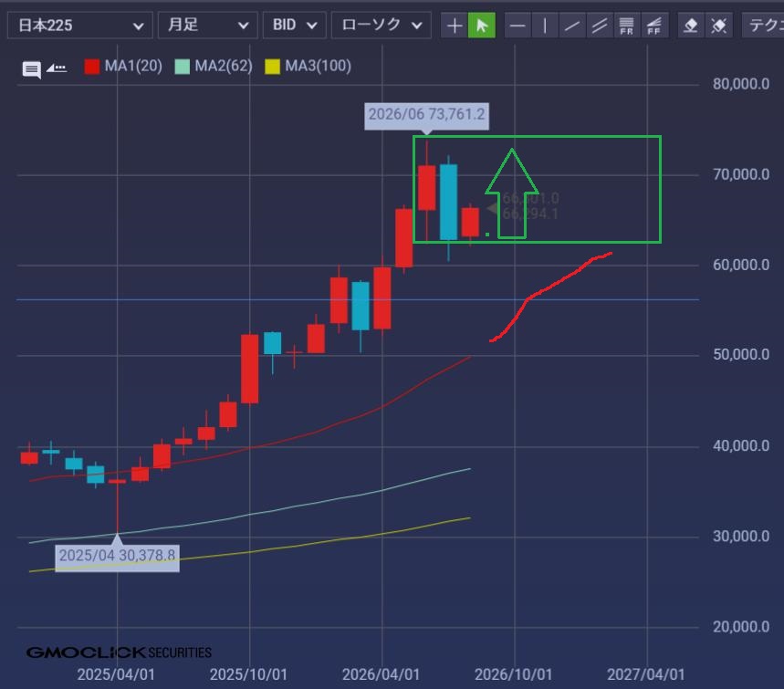The width and height of the screenshot is (784, 689).
Task: Click the red MA1(20) color swatch
Action: tap(92, 67)
